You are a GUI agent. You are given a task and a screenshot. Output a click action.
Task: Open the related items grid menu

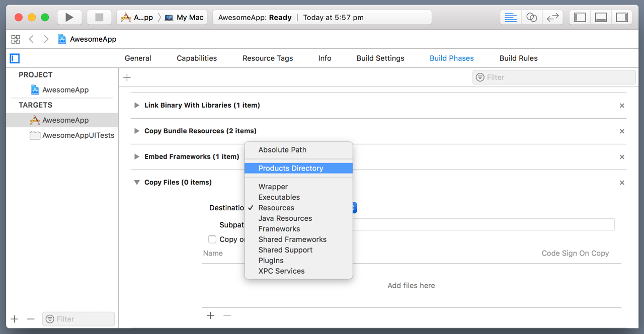16,39
